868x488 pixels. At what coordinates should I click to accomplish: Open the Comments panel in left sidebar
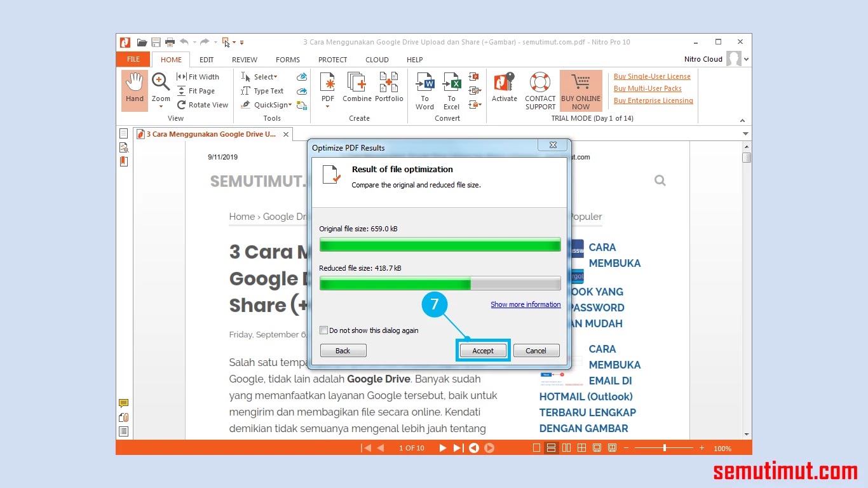point(124,403)
